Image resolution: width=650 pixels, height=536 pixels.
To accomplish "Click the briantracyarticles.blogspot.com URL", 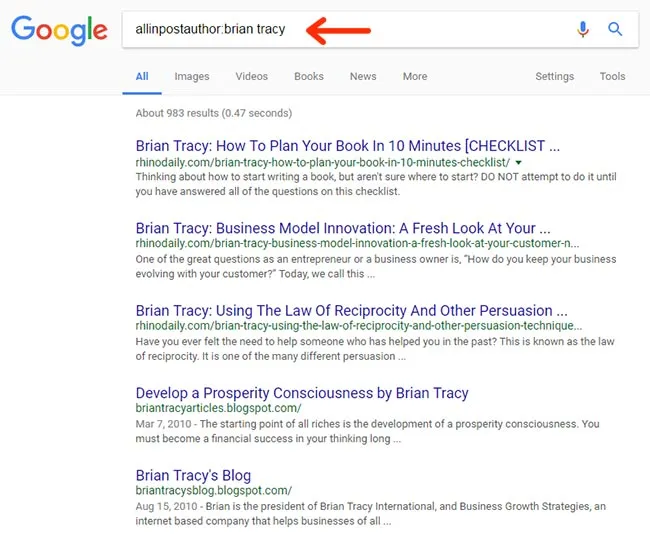I will (x=218, y=408).
